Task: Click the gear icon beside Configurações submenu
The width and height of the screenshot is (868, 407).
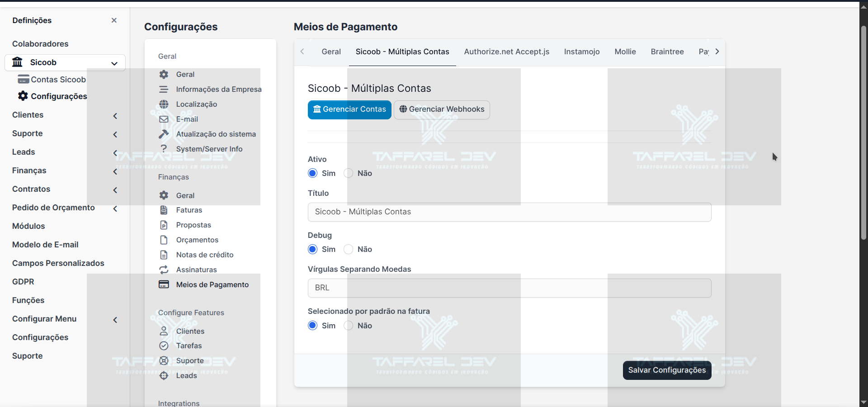Action: (x=23, y=96)
